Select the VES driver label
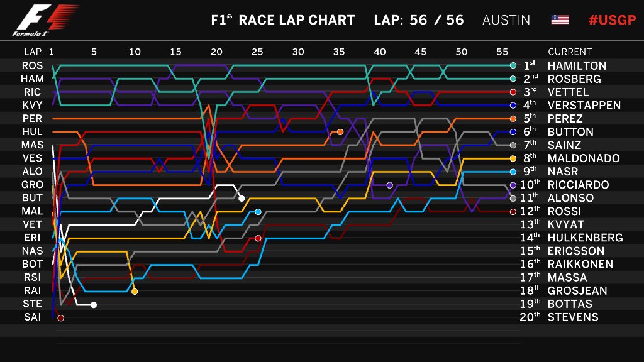644x362 pixels. click(33, 158)
